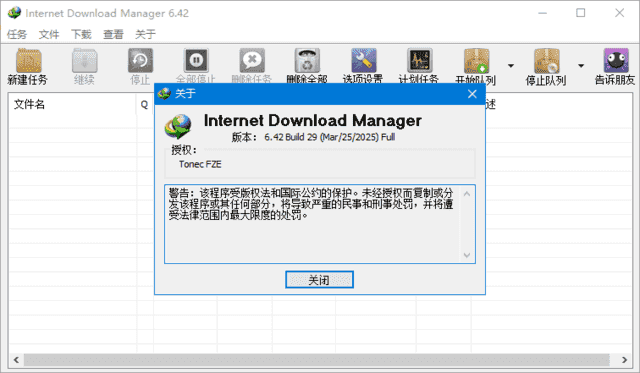
Task: Open the 任务 menu
Action: tap(17, 34)
